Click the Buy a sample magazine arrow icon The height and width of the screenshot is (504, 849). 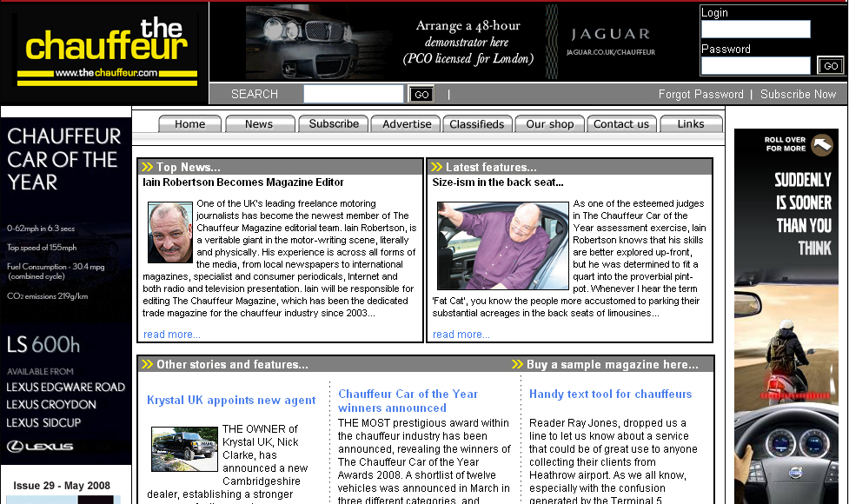tap(517, 364)
